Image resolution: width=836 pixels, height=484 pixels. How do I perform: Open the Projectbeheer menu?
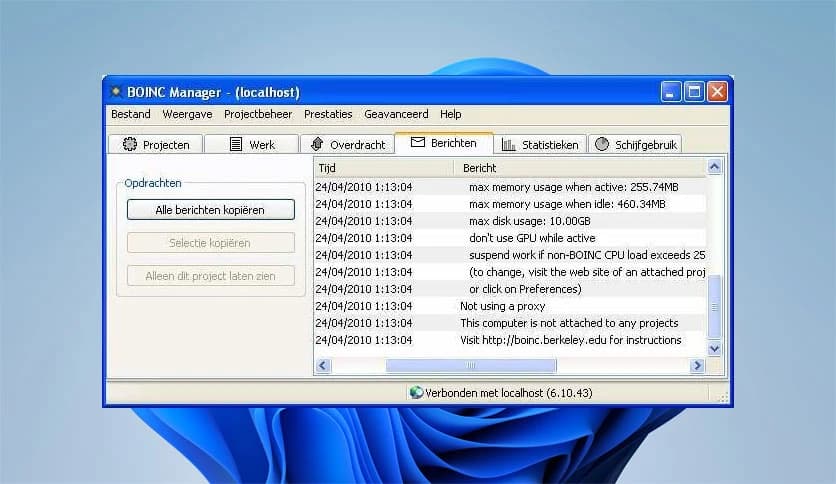pos(258,114)
